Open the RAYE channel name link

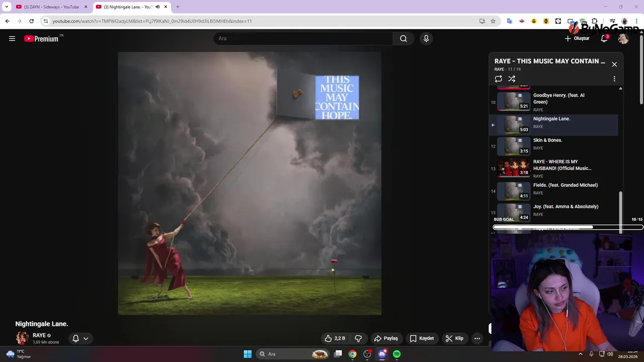39,335
